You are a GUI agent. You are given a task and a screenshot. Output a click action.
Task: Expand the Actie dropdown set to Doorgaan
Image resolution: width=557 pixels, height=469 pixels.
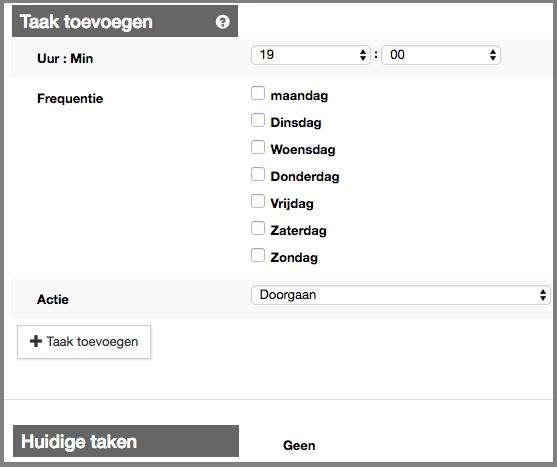[401, 295]
